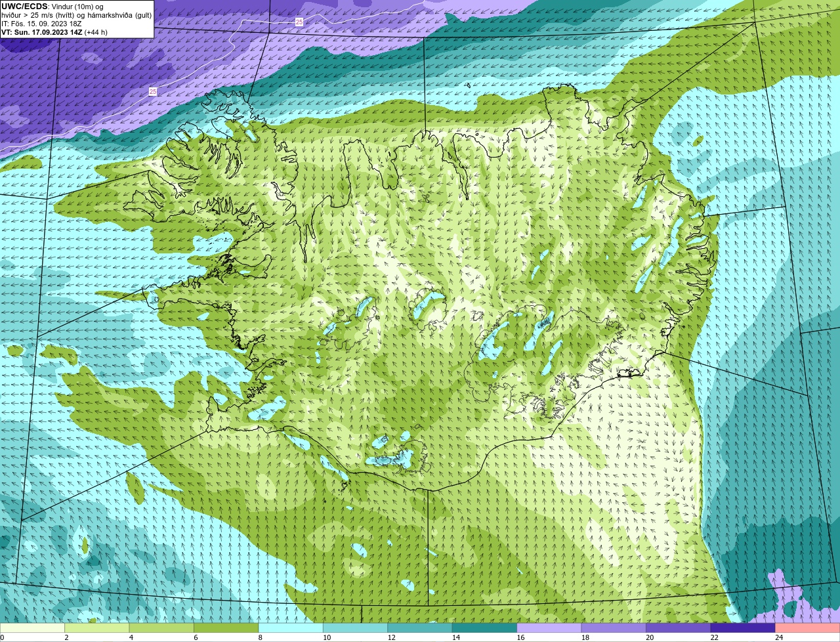The image size is (840, 642).
Task: Click the "25" gust contour label nearest the title box
Action: pyautogui.click(x=153, y=91)
